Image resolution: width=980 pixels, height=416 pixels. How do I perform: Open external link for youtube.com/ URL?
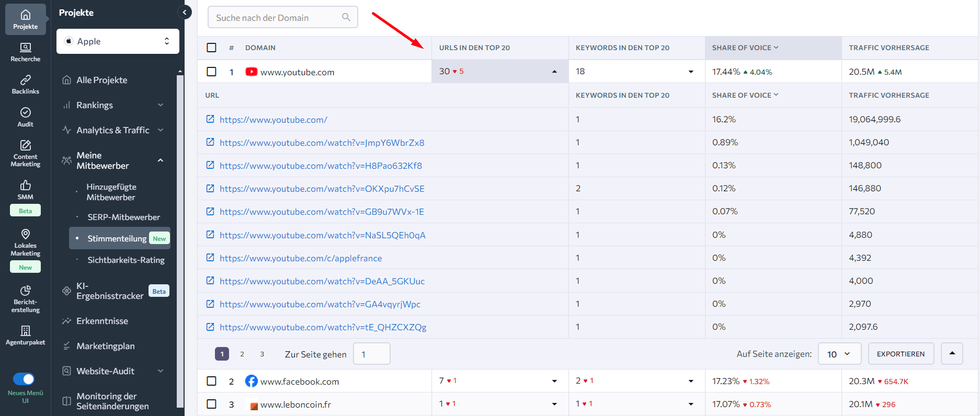(210, 119)
